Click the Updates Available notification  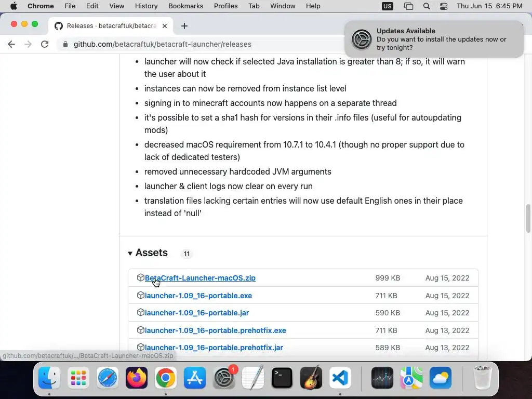pos(434,39)
